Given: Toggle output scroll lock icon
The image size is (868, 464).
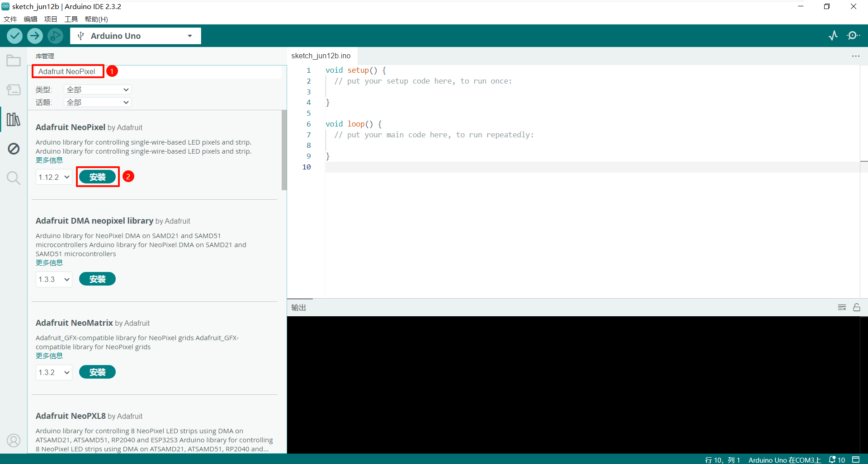Looking at the screenshot, I should pos(857,307).
